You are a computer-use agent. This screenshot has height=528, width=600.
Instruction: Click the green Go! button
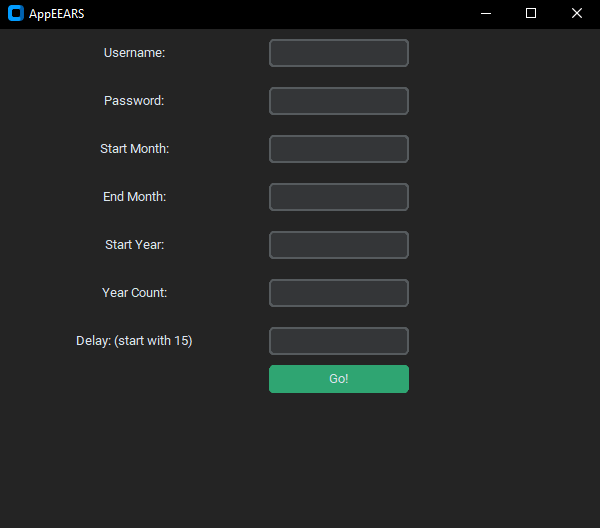(339, 379)
